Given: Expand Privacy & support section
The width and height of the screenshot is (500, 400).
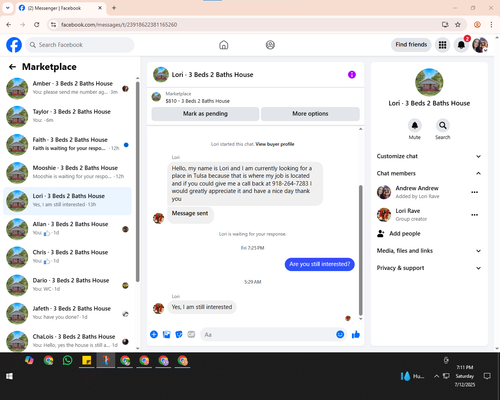Looking at the screenshot, I should click(429, 268).
